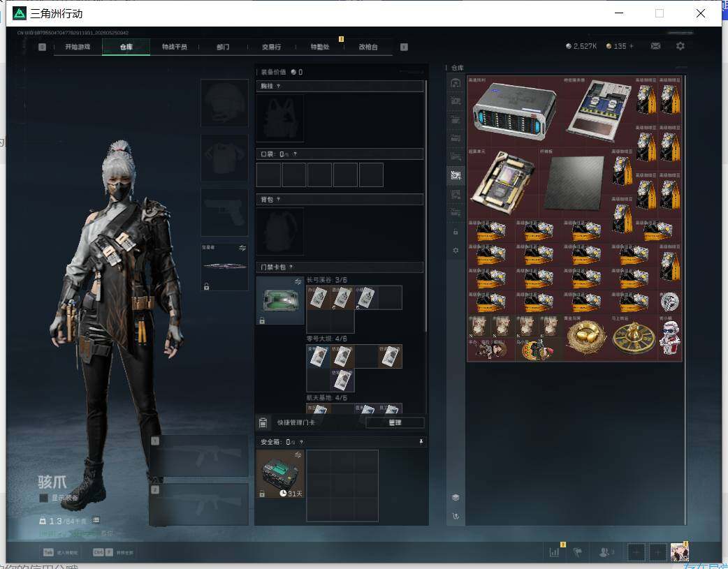This screenshot has width=728, height=569.
Task: Toggle the 显示装备 checkbox
Action: tap(43, 498)
